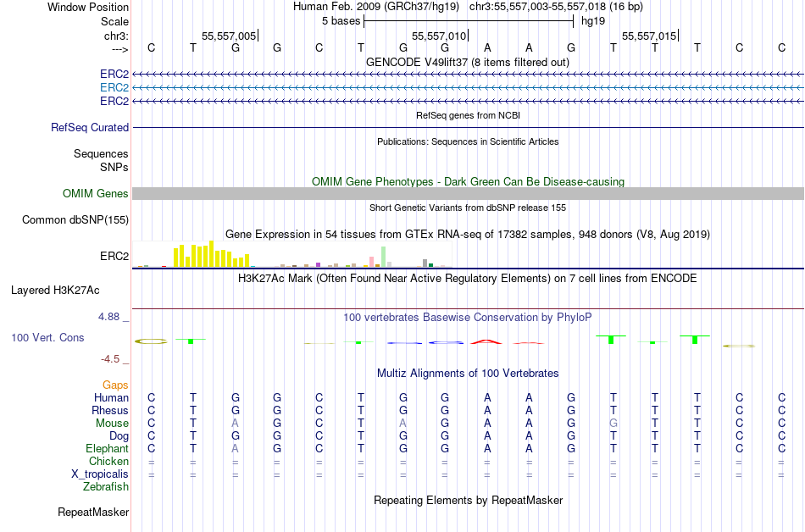The image size is (805, 532).
Task: Click Repeating Elements by RepeatMasker title
Action: [x=468, y=500]
